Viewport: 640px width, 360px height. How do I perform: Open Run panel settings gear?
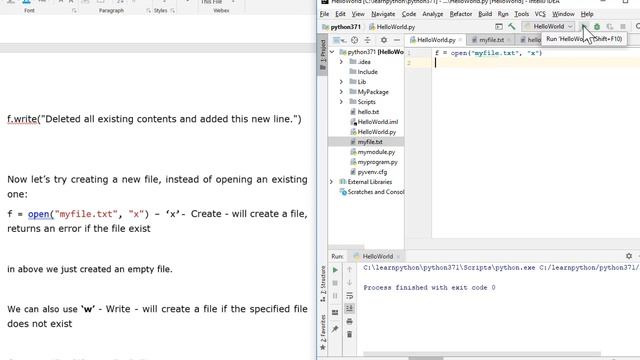tap(629, 256)
